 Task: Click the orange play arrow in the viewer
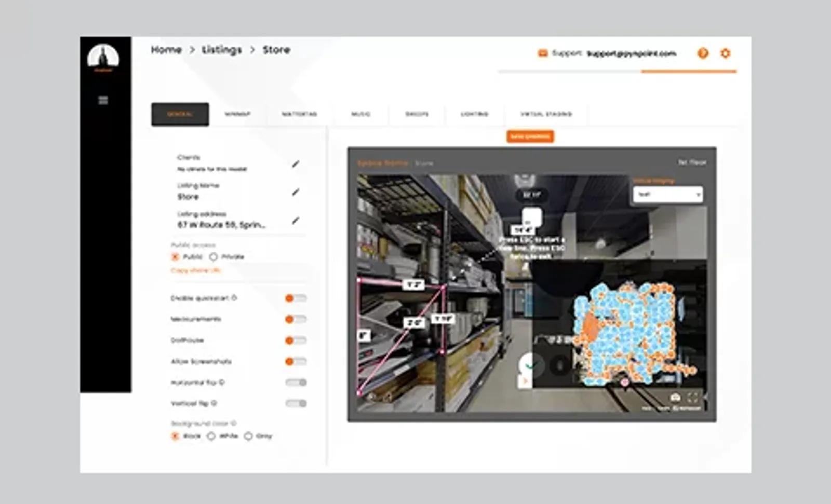(525, 382)
